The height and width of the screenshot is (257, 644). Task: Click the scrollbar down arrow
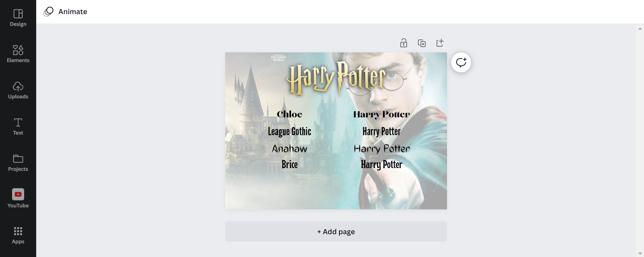(x=640, y=254)
